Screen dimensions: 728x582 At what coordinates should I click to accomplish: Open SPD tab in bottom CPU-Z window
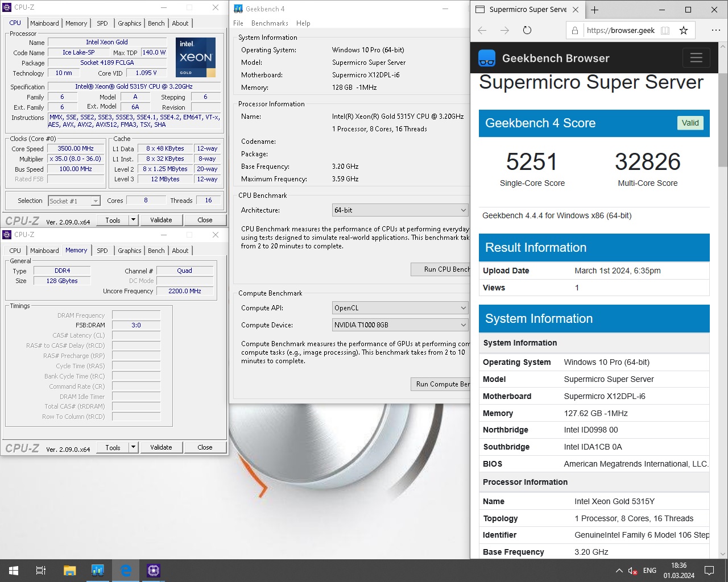tap(102, 251)
